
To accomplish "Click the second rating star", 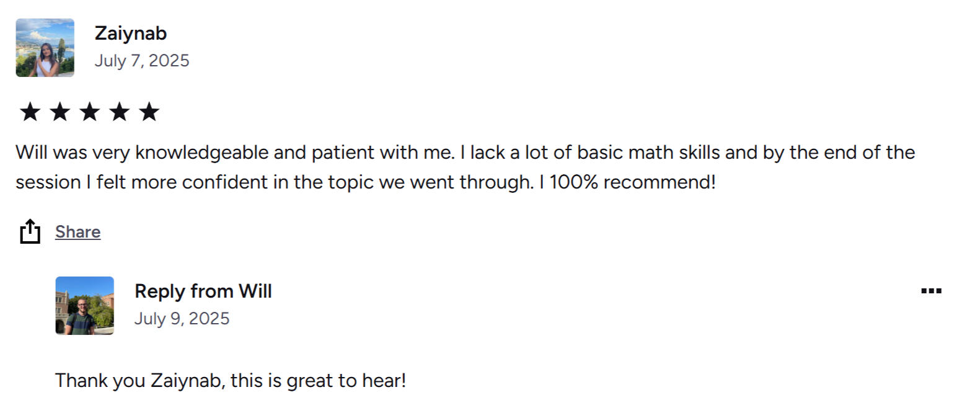I will click(x=60, y=112).
